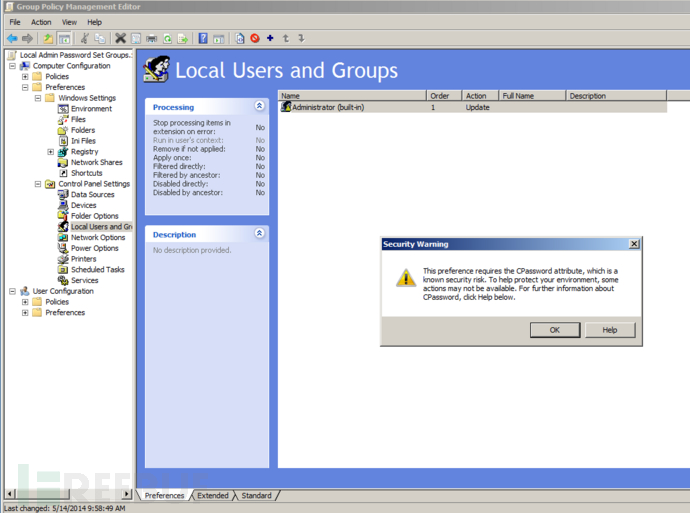Select Power Options in the tree
Image resolution: width=690 pixels, height=513 pixels.
(x=95, y=248)
